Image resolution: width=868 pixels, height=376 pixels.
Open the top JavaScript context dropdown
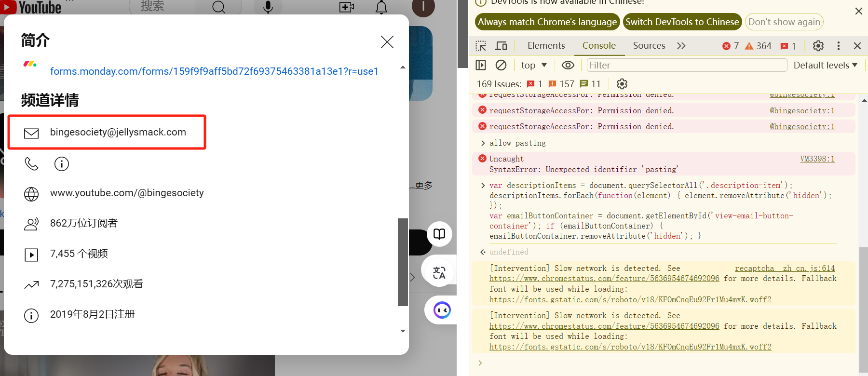534,65
